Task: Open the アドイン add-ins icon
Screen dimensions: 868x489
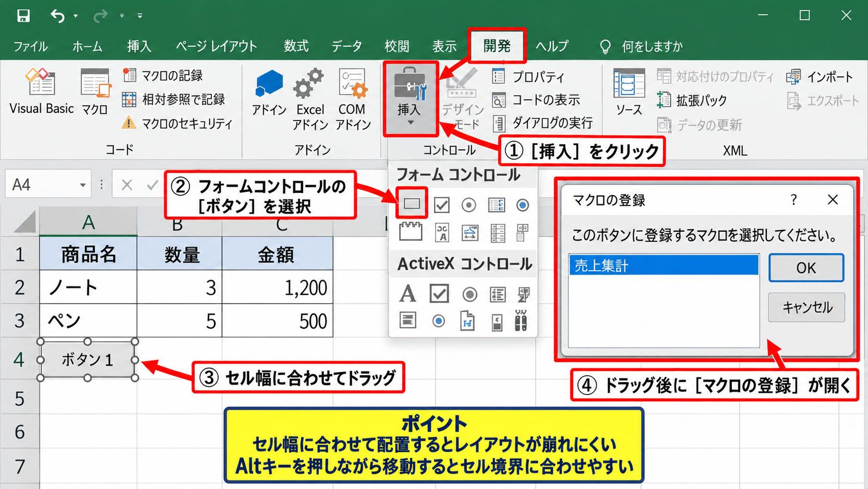Action: (x=269, y=92)
